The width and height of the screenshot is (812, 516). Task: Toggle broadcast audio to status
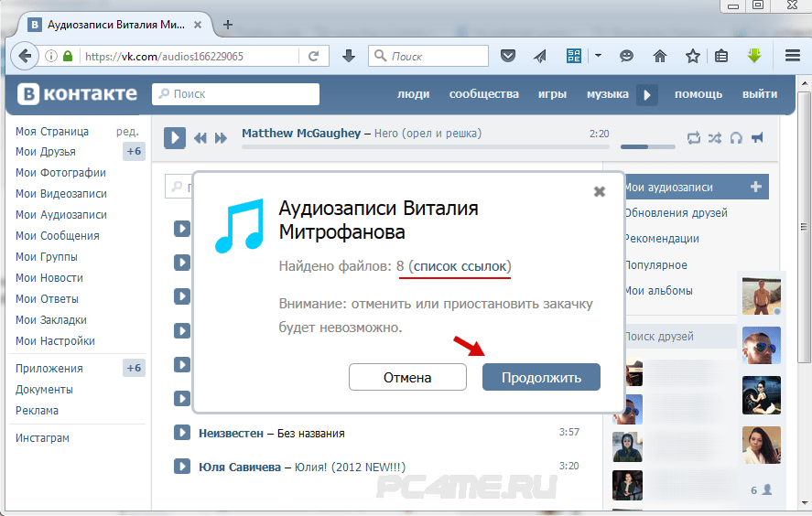click(x=757, y=138)
